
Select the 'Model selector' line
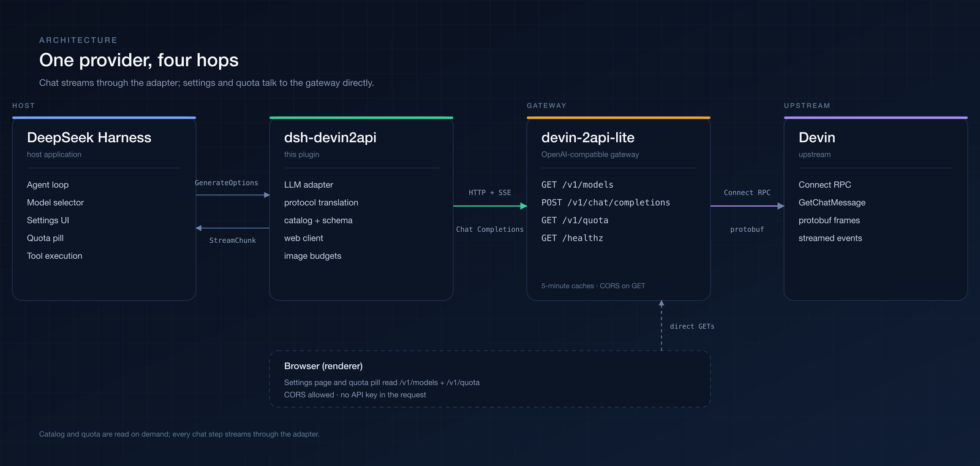click(x=55, y=202)
